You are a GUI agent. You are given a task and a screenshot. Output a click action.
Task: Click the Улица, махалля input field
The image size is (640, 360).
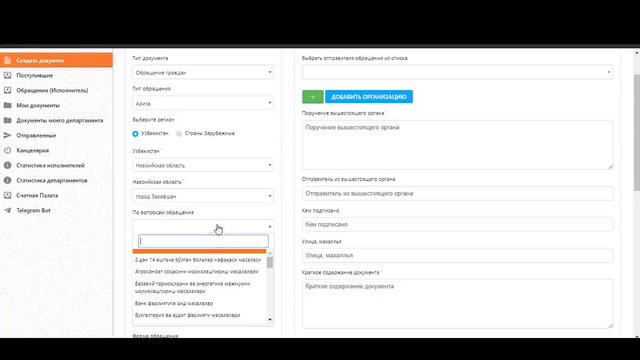pyautogui.click(x=458, y=256)
